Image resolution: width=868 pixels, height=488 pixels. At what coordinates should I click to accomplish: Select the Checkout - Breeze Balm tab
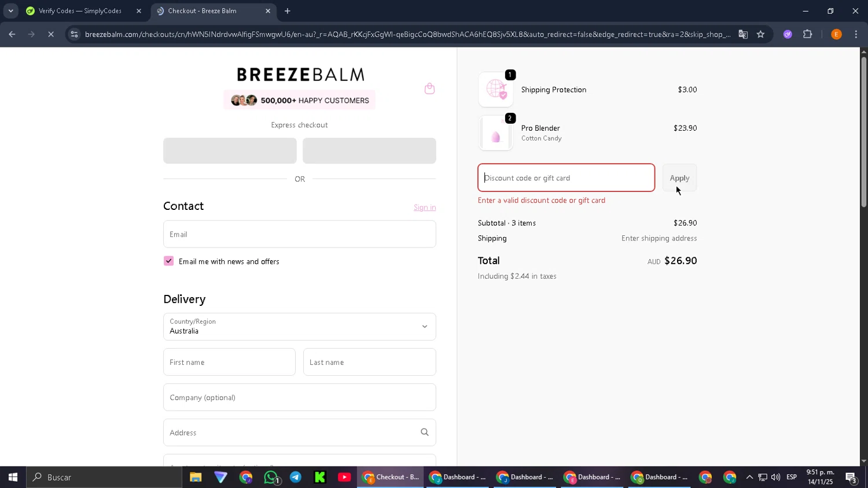214,11
